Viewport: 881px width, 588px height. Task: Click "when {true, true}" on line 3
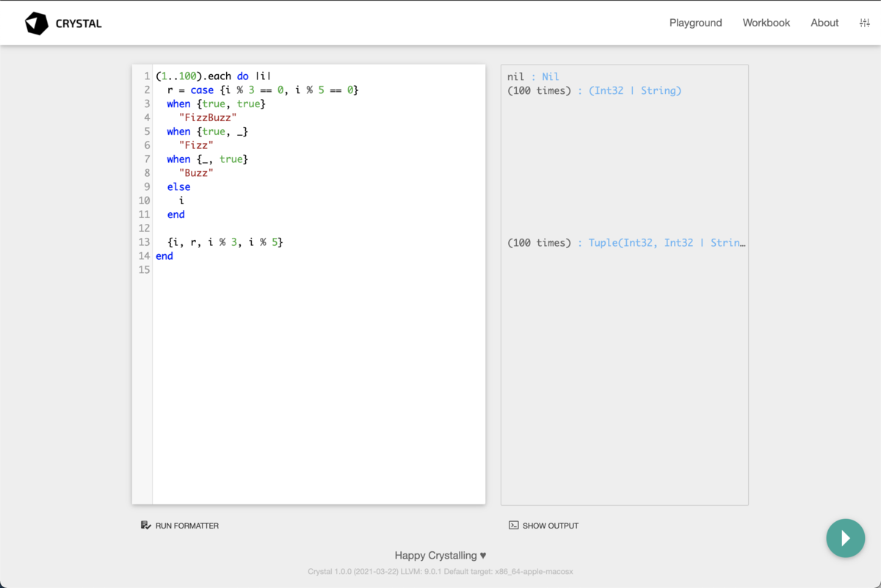[x=216, y=104]
